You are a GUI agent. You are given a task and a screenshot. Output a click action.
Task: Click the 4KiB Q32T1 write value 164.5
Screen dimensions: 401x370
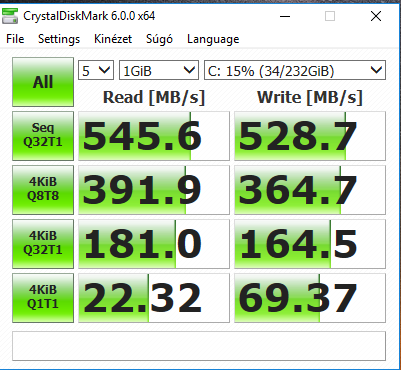[310, 244]
